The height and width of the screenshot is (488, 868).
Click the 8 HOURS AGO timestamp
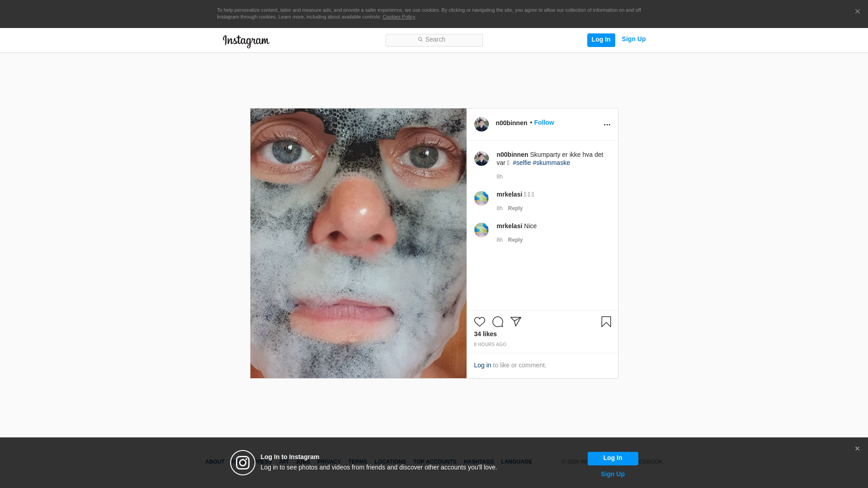(490, 344)
